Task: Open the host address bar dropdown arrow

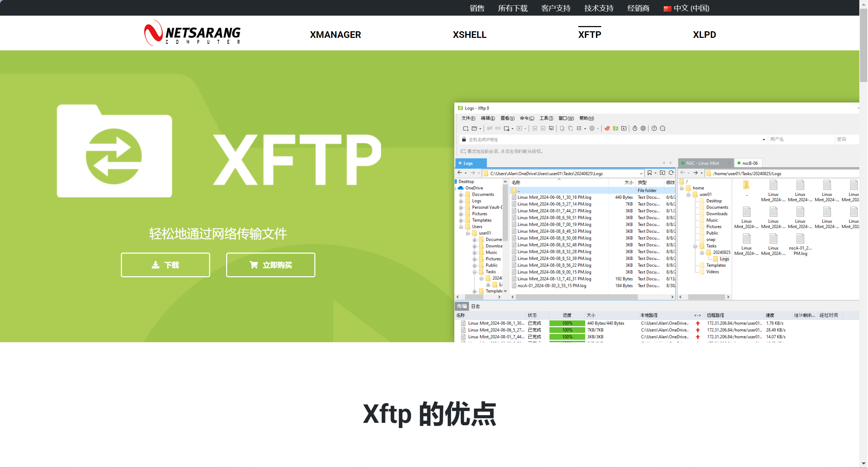Action: coord(764,140)
